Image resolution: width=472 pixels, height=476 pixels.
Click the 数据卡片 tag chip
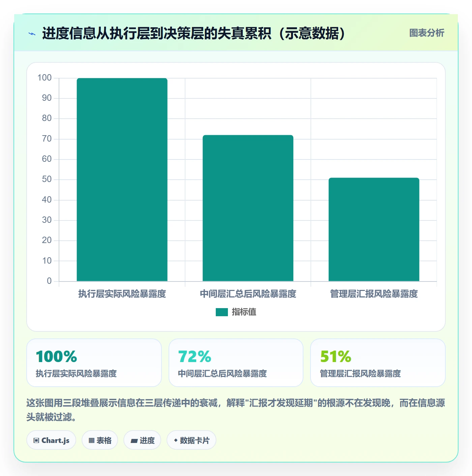[x=191, y=440]
